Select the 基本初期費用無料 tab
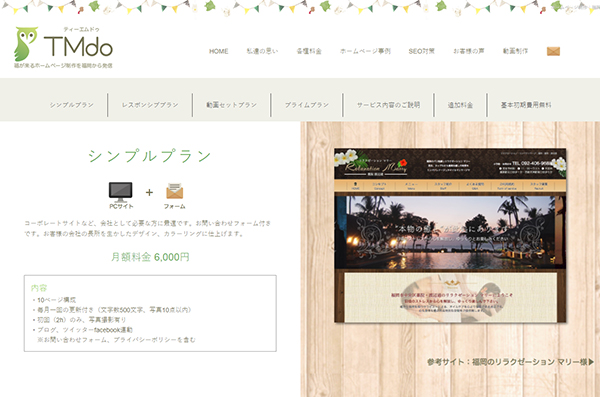 (x=526, y=105)
